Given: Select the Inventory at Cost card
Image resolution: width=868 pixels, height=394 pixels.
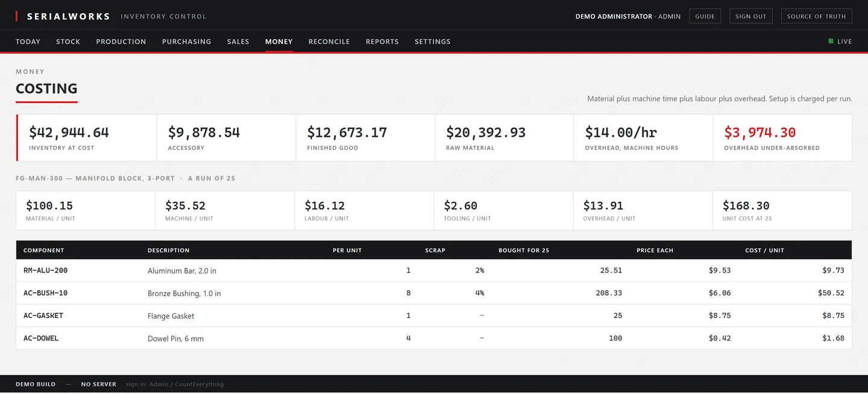Looking at the screenshot, I should 87,138.
